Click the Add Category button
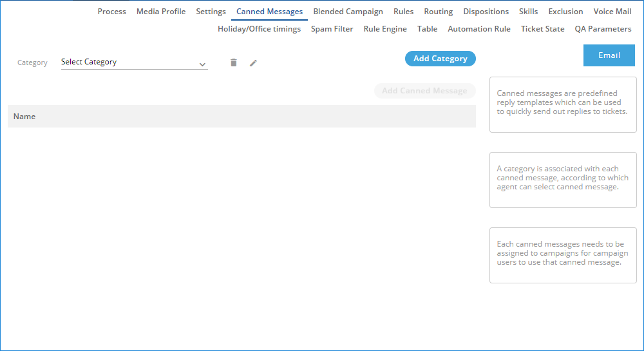This screenshot has width=644, height=351. (x=440, y=59)
